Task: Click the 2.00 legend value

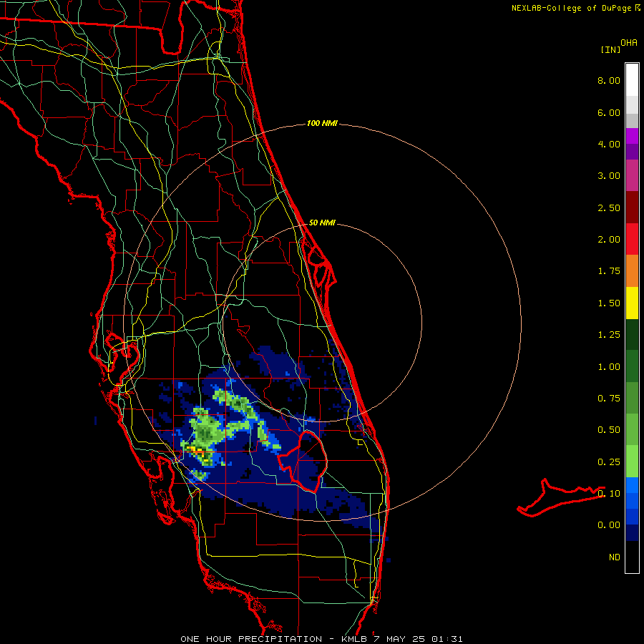Action: pos(609,240)
